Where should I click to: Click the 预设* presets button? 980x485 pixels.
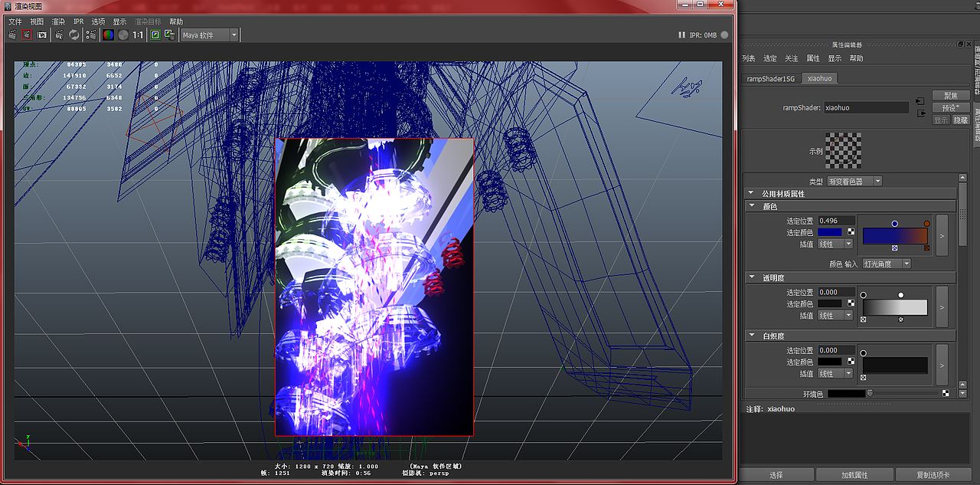pos(951,108)
